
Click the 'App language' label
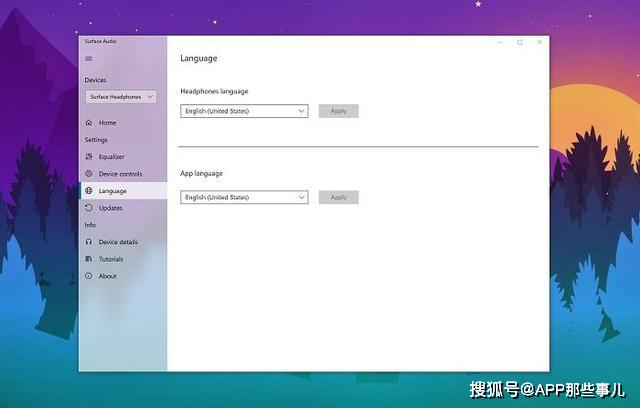202,173
